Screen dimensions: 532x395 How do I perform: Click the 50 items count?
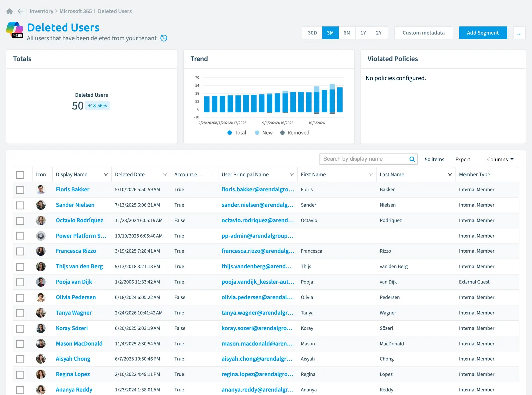pyautogui.click(x=434, y=159)
